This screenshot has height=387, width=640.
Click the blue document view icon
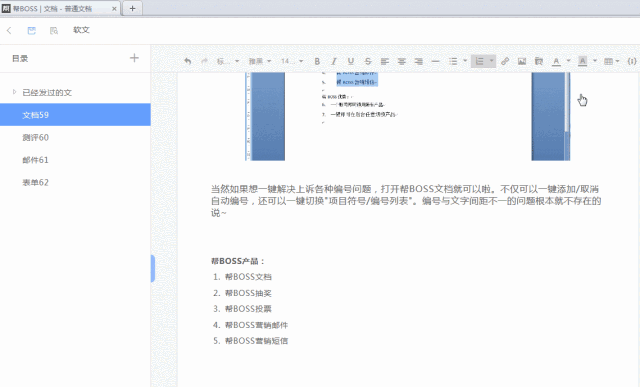pos(31,30)
